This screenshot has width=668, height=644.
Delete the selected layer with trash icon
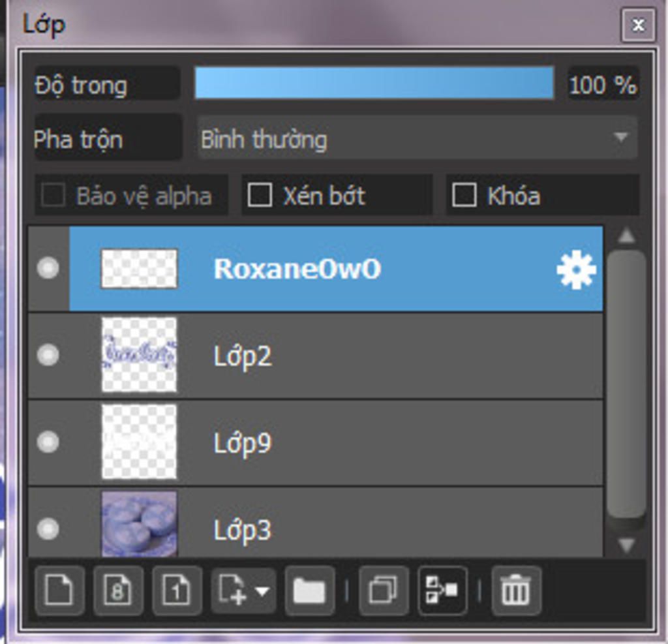click(x=517, y=590)
